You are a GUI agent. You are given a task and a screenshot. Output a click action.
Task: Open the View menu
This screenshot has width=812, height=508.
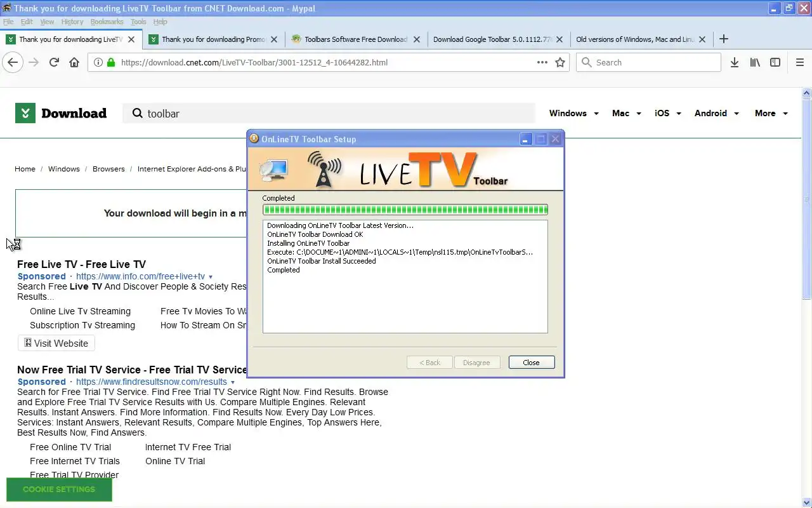(47, 22)
